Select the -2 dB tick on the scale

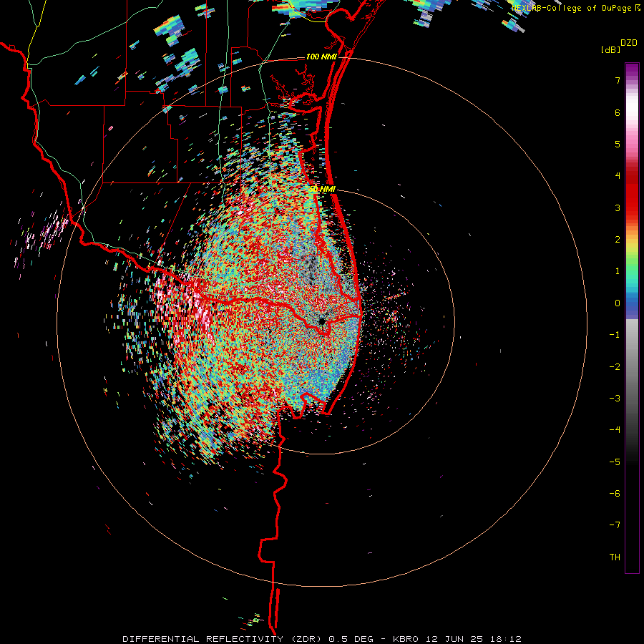tap(615, 366)
